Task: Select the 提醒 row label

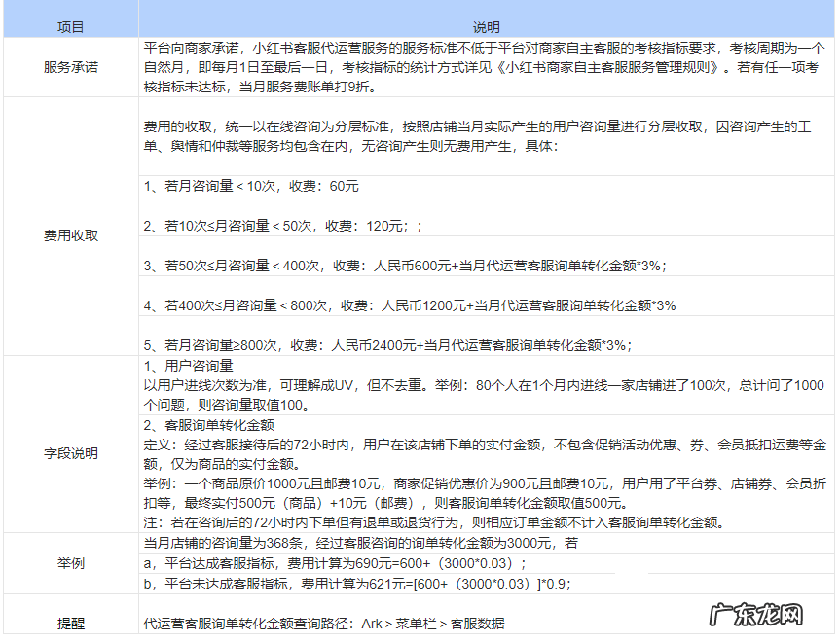Action: [70, 623]
